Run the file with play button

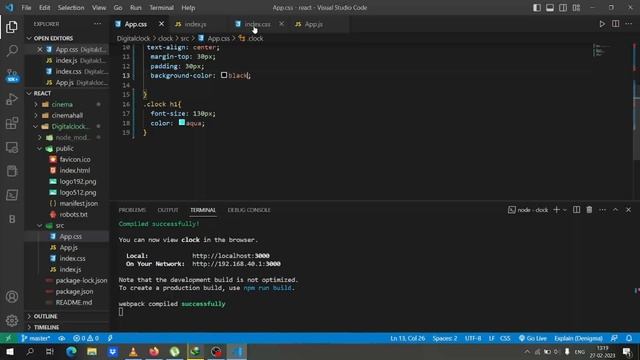pos(602,24)
